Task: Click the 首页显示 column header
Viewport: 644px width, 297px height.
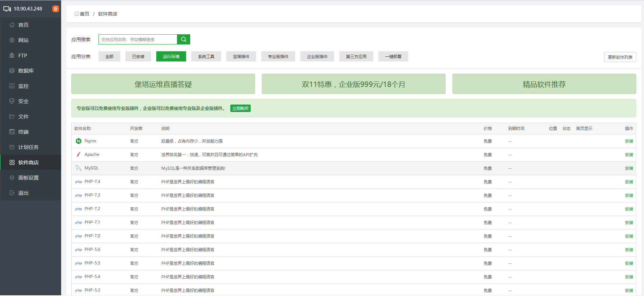Action: coord(584,129)
